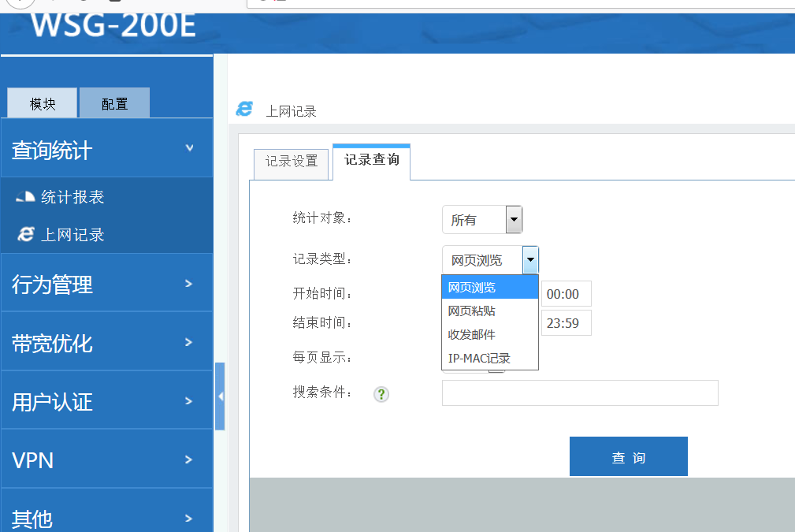
Task: Open the 统计对象 dropdown arrow
Action: (514, 220)
